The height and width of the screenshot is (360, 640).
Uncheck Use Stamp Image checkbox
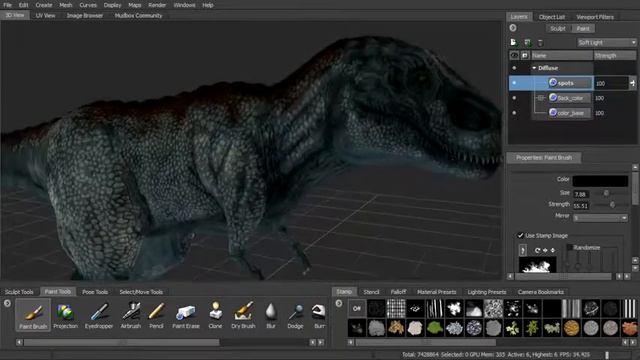(x=520, y=235)
